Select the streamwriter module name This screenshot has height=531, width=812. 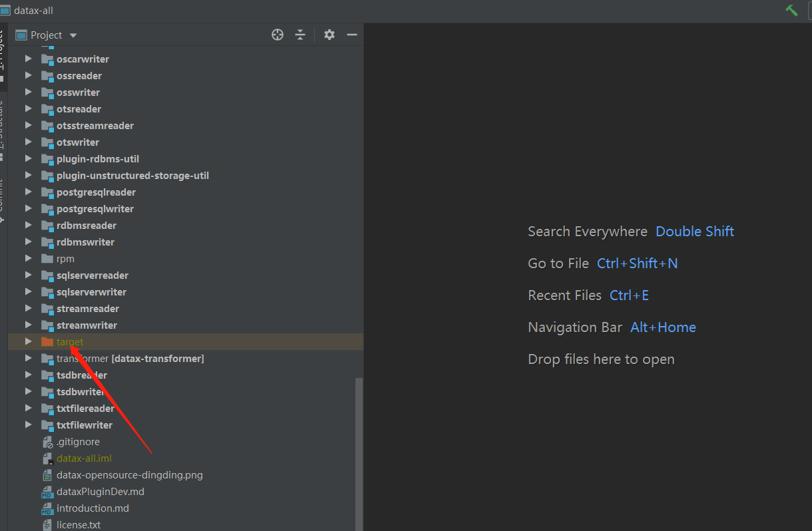(87, 325)
